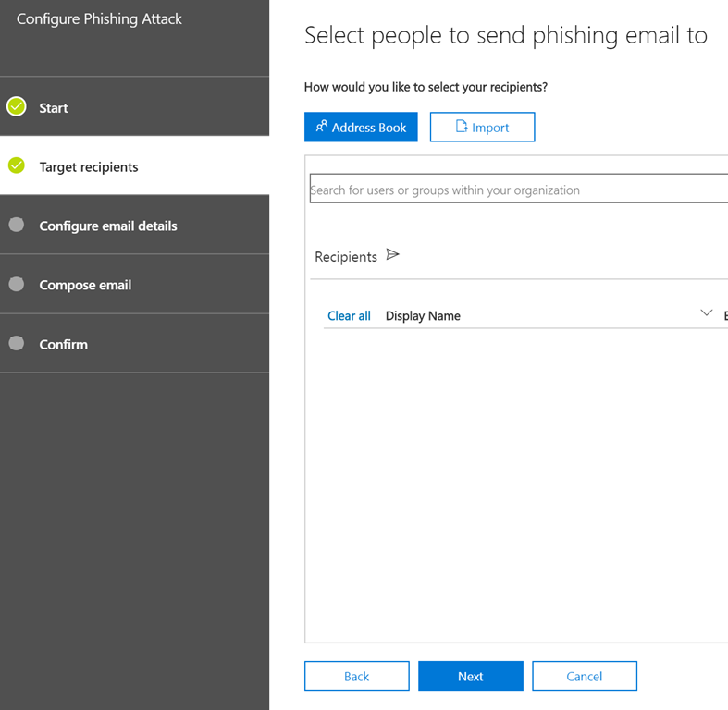Open the Start step
The width and height of the screenshot is (728, 710).
point(54,108)
